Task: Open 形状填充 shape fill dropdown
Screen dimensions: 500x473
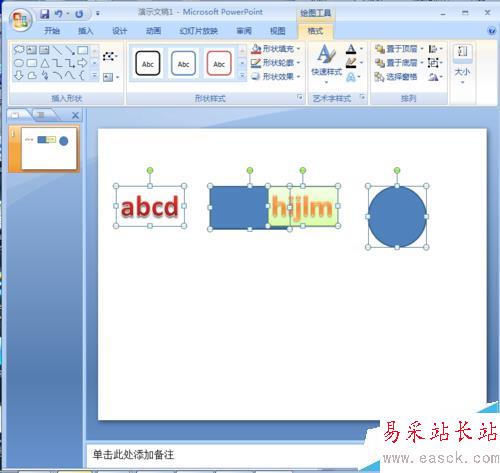Action: (276, 49)
